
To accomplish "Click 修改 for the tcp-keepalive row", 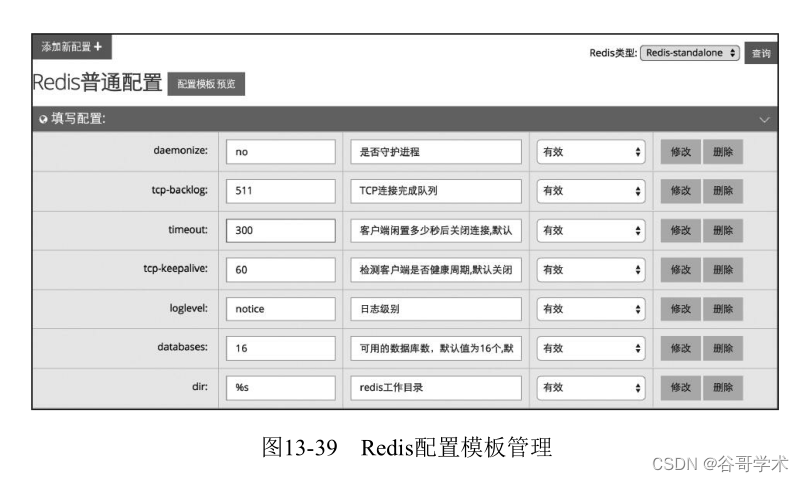I will coord(680,270).
